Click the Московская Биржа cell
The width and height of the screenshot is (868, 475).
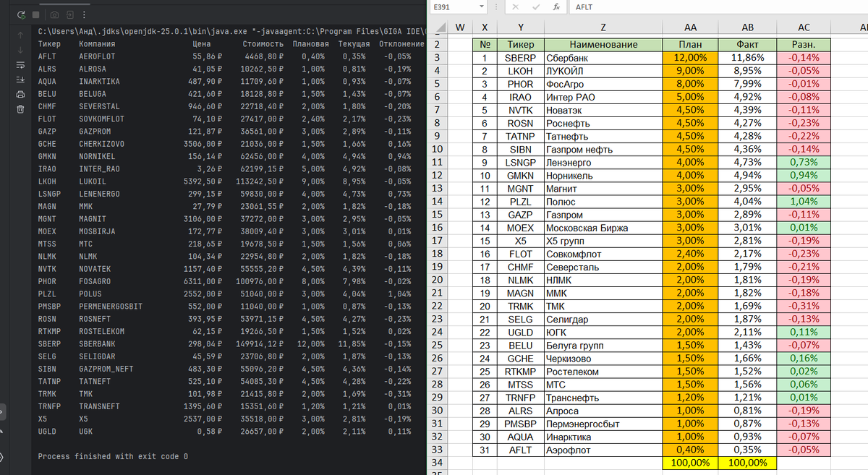tap(603, 228)
